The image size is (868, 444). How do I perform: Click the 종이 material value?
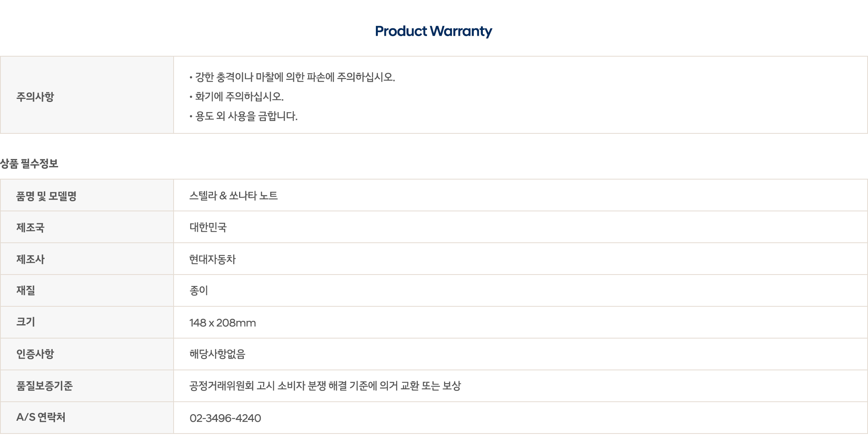pyautogui.click(x=199, y=290)
